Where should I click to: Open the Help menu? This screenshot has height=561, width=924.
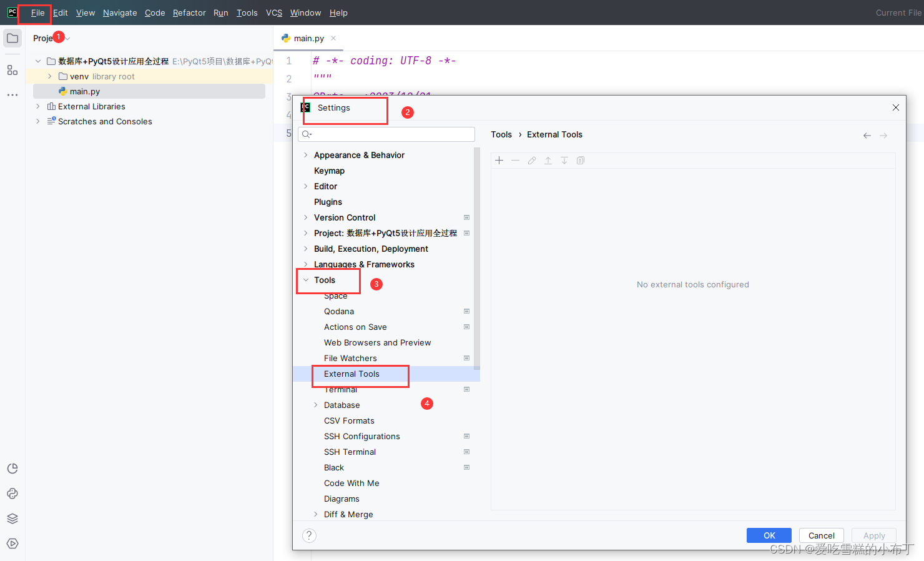(338, 12)
